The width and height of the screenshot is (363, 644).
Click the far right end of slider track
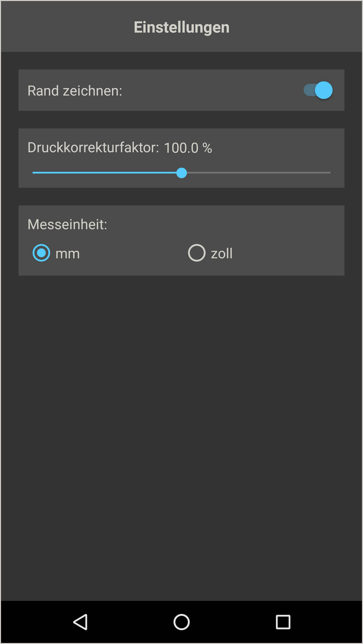[329, 173]
